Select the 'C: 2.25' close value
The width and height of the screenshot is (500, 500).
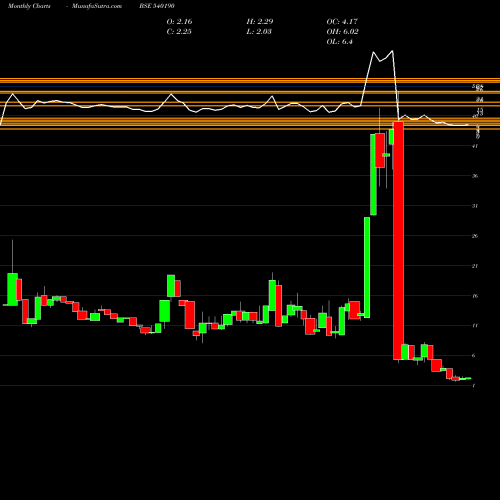click(179, 32)
